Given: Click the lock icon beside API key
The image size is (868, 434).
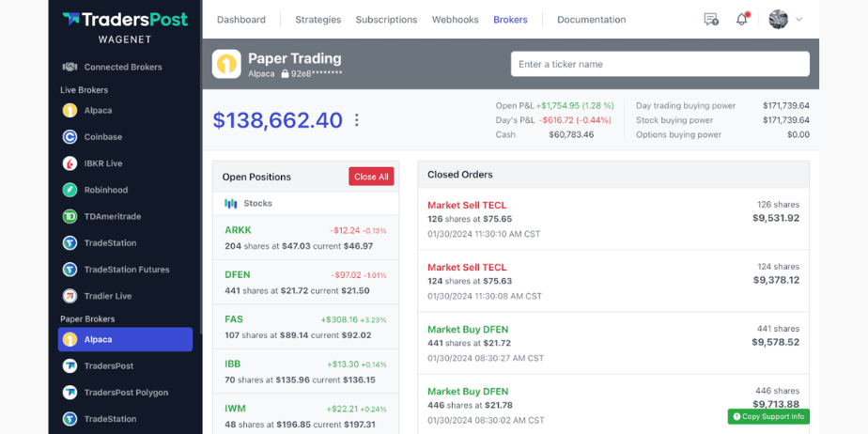Looking at the screenshot, I should (285, 73).
